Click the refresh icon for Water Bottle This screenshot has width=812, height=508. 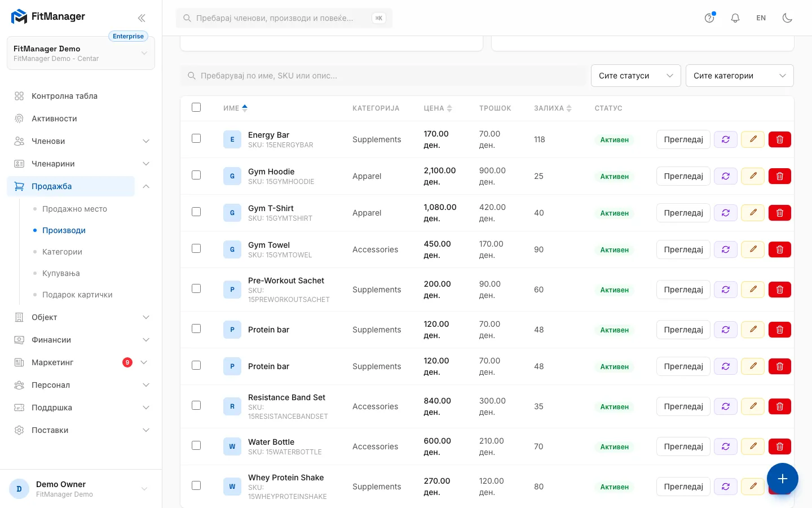click(x=726, y=446)
